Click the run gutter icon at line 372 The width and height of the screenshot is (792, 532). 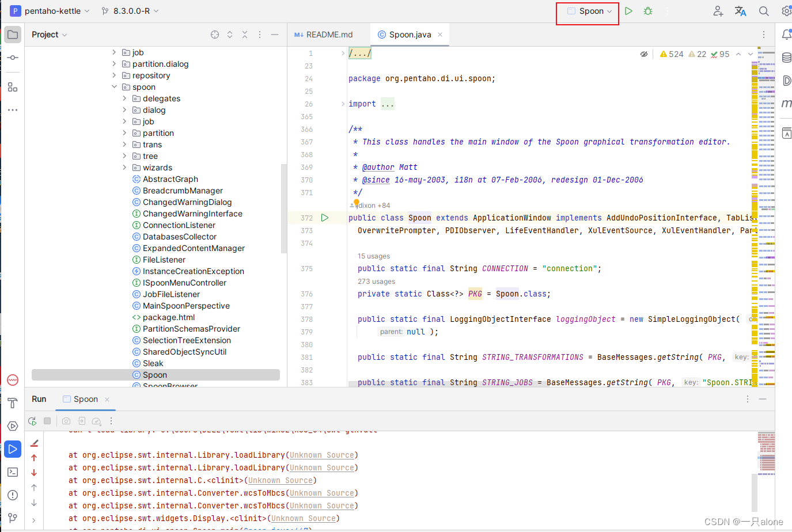pos(325,218)
